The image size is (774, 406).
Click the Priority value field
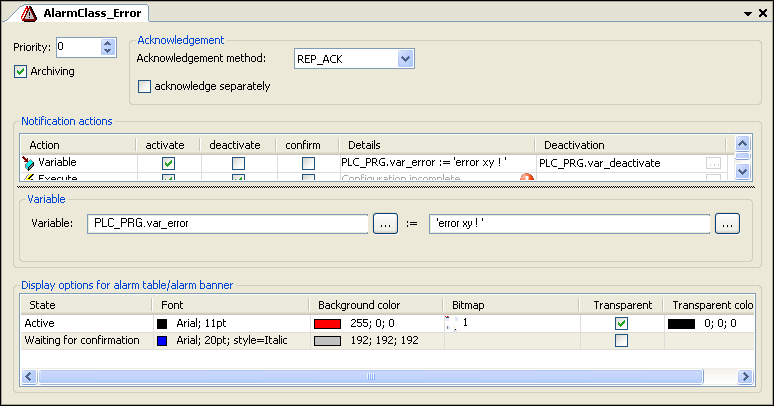(x=79, y=47)
